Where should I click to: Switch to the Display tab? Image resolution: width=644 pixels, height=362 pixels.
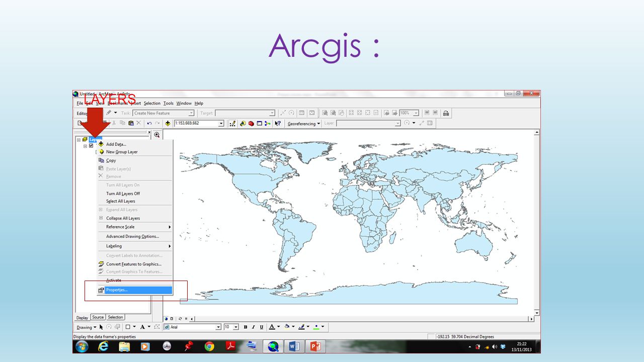(x=83, y=318)
